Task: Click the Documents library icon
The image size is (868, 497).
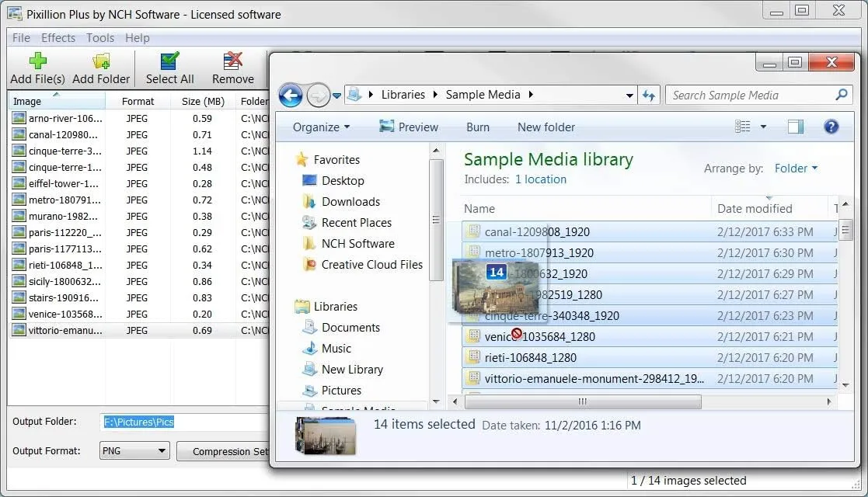Action: point(309,327)
